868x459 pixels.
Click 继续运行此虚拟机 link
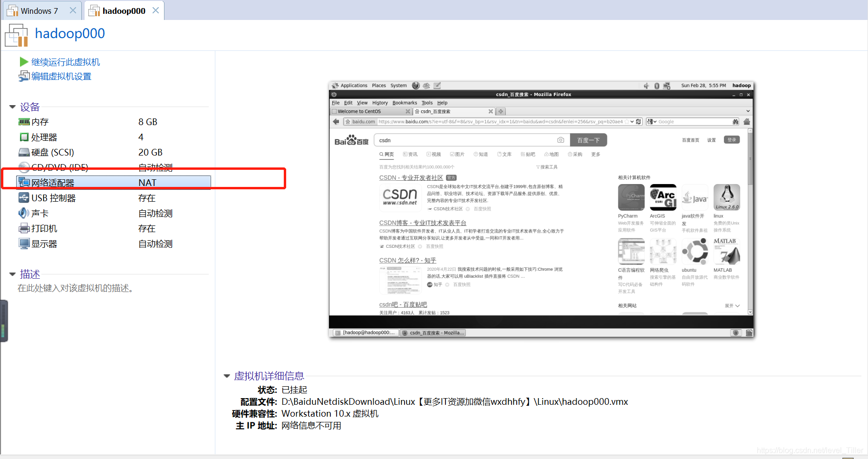pyautogui.click(x=66, y=62)
